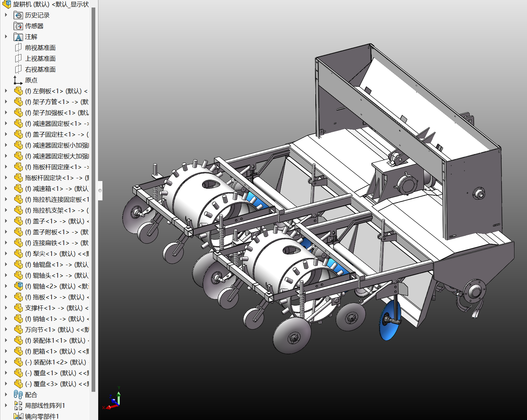Select the 传感器 sensor icon
The image size is (527, 420).
(x=18, y=26)
